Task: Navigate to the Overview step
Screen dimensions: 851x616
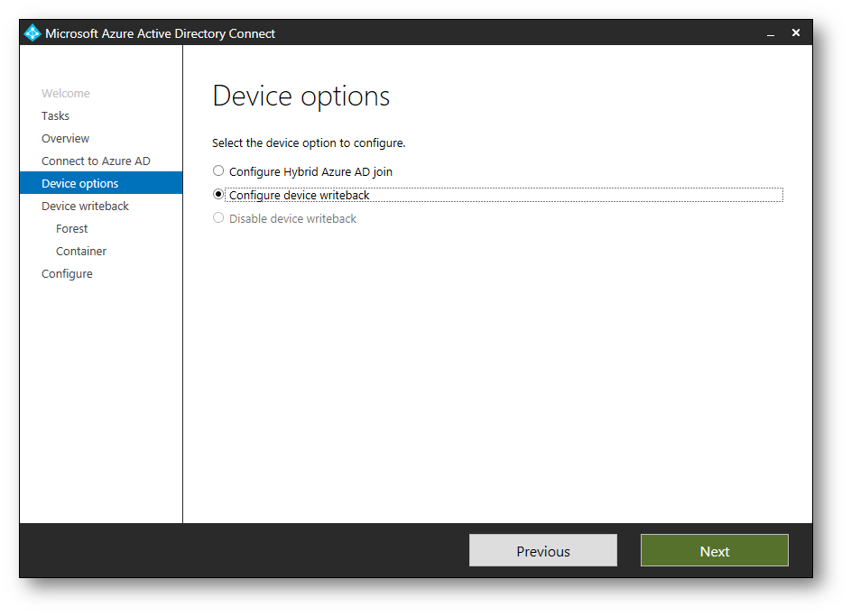Action: click(65, 139)
